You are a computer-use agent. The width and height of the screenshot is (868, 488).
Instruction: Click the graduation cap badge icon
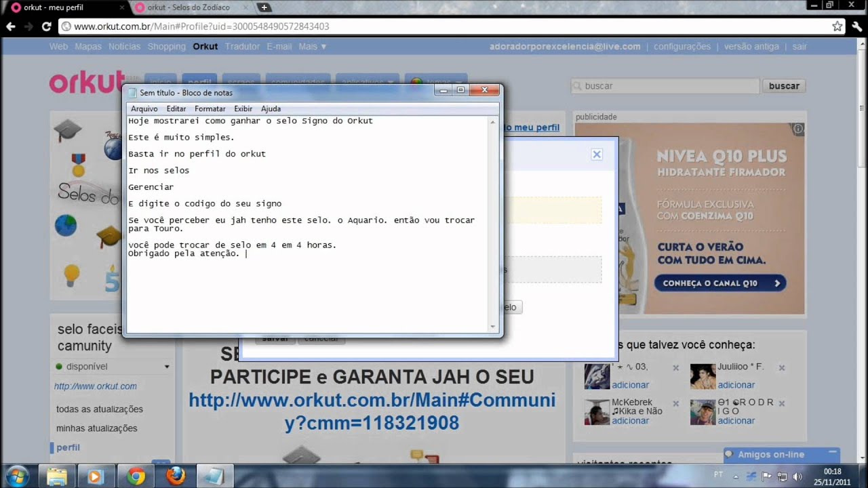(68, 129)
